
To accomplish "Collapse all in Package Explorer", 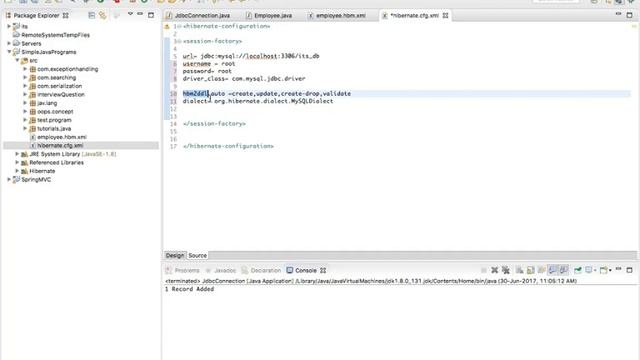I will [91, 16].
